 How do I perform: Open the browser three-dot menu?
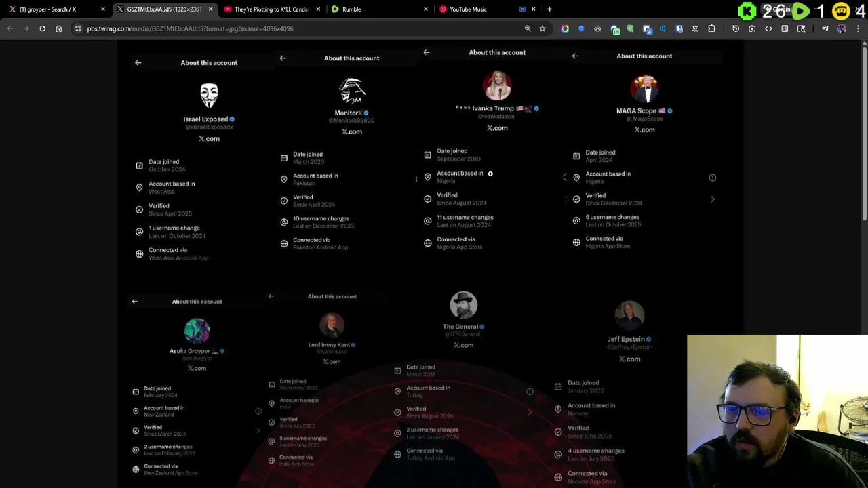pyautogui.click(x=858, y=28)
